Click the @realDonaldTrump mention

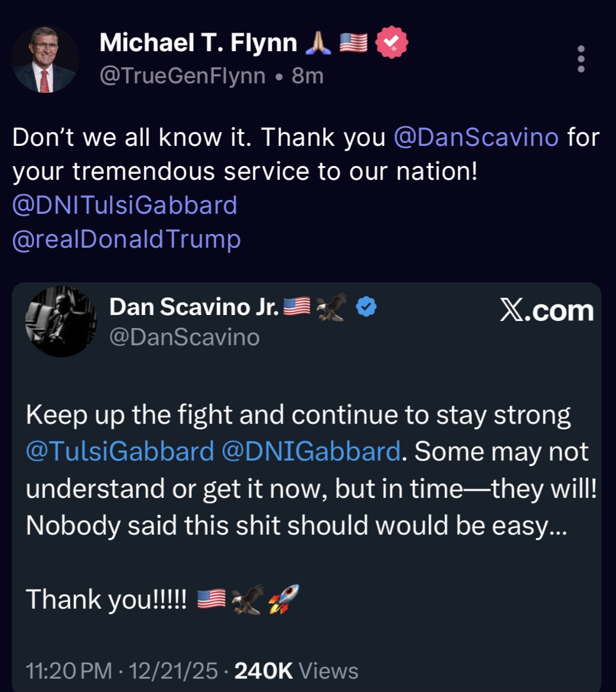coord(127,239)
